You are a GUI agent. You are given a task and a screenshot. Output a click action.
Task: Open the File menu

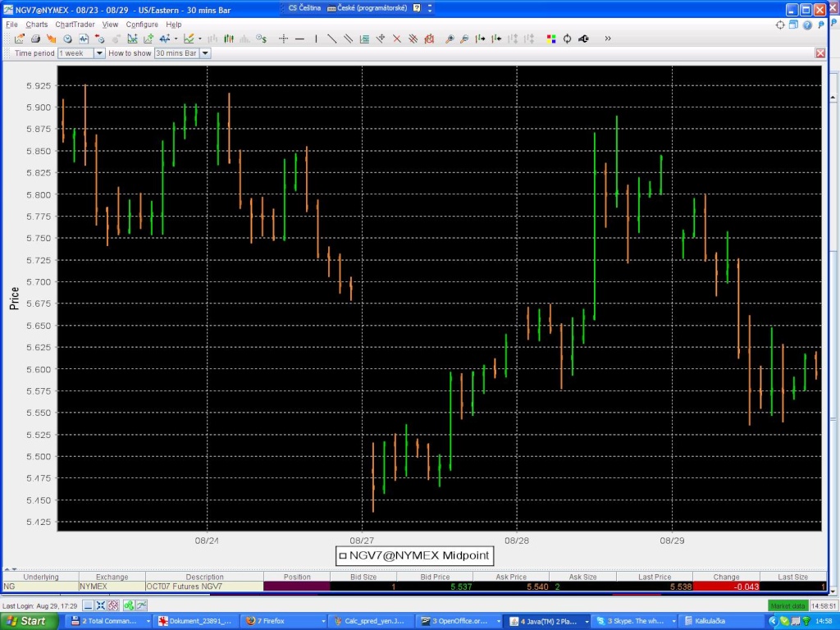click(11, 25)
